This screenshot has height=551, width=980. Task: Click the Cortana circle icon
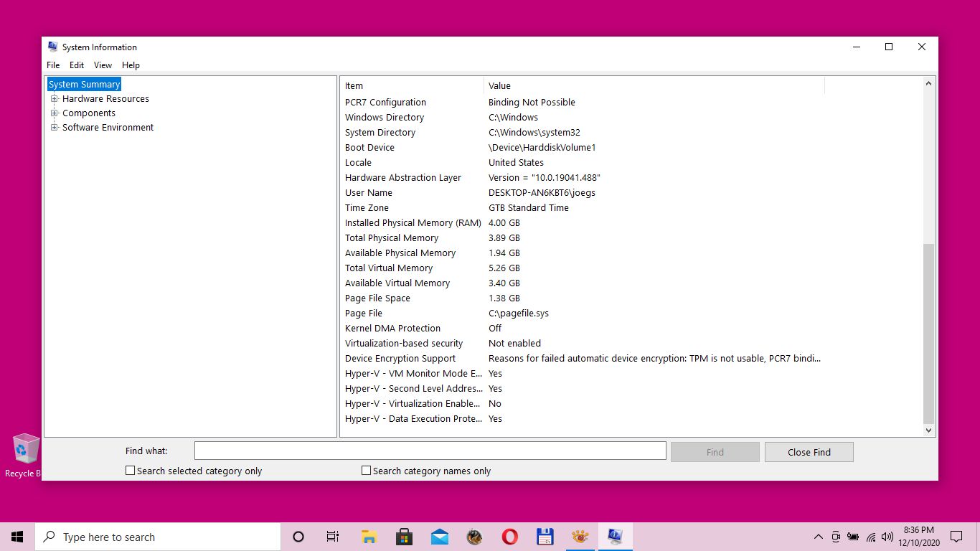[x=298, y=537]
